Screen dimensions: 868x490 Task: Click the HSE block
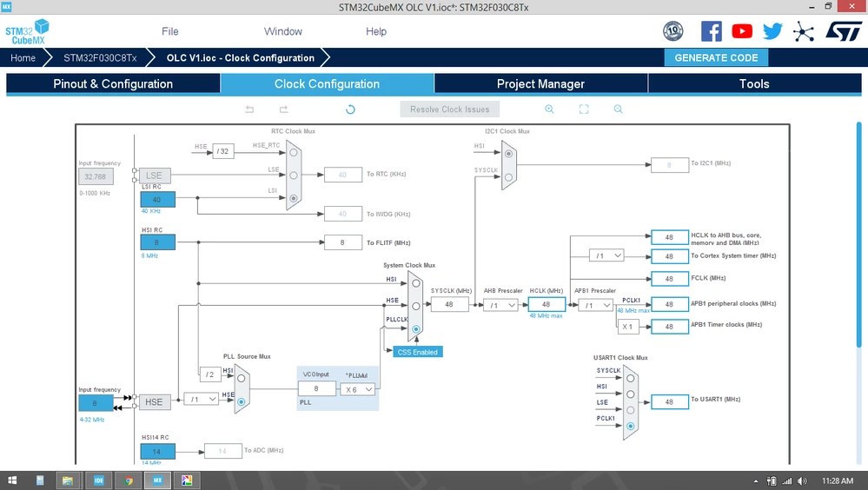(154, 402)
